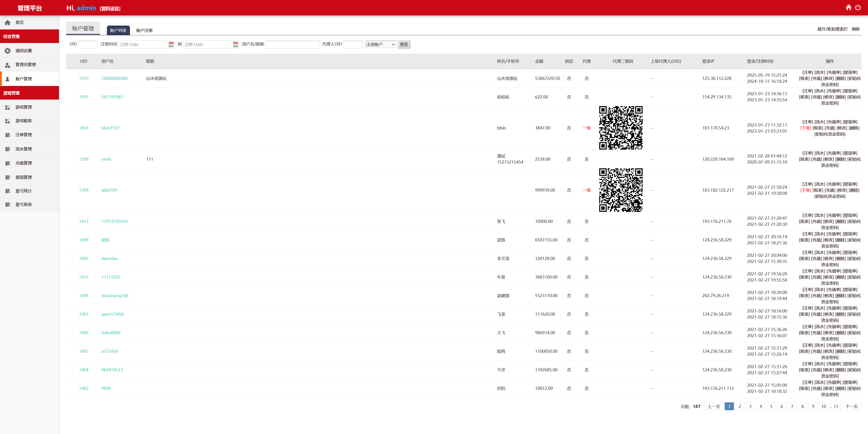868x434 pixels.
Task: Open the 全部账户 account type dropdown
Action: pos(381,45)
